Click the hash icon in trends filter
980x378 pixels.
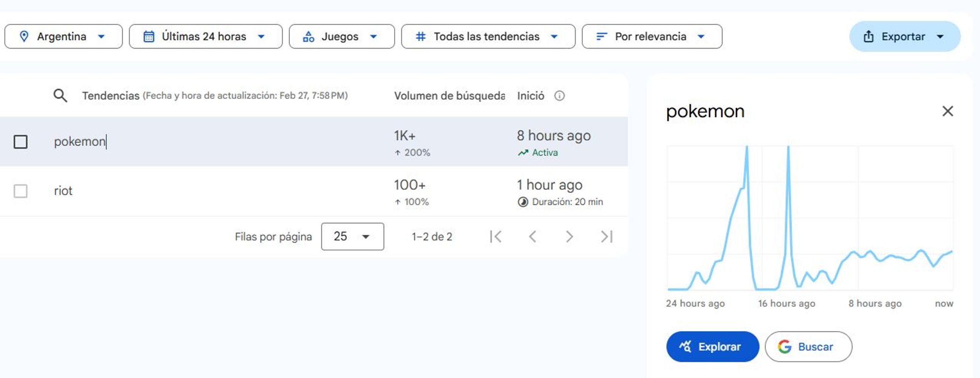(x=421, y=37)
